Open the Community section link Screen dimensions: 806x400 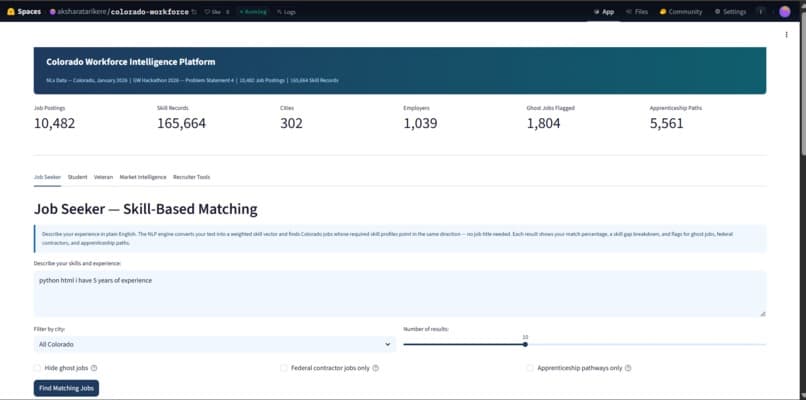(x=681, y=12)
